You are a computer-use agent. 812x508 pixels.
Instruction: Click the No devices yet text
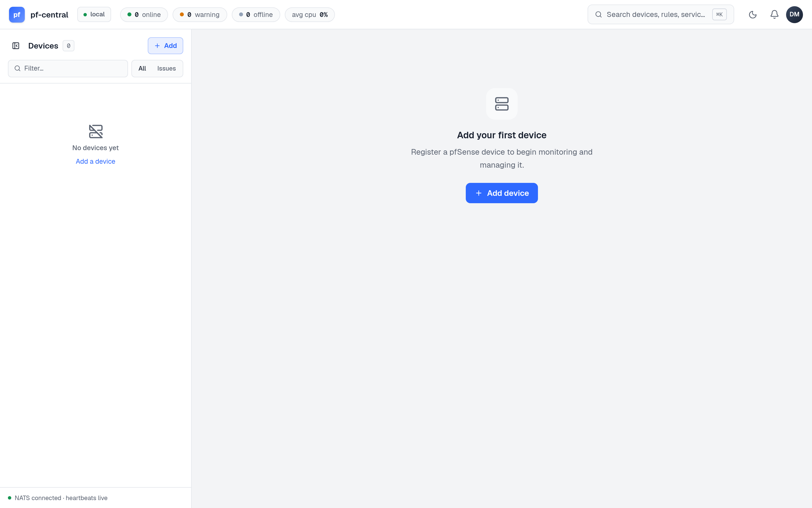96,148
